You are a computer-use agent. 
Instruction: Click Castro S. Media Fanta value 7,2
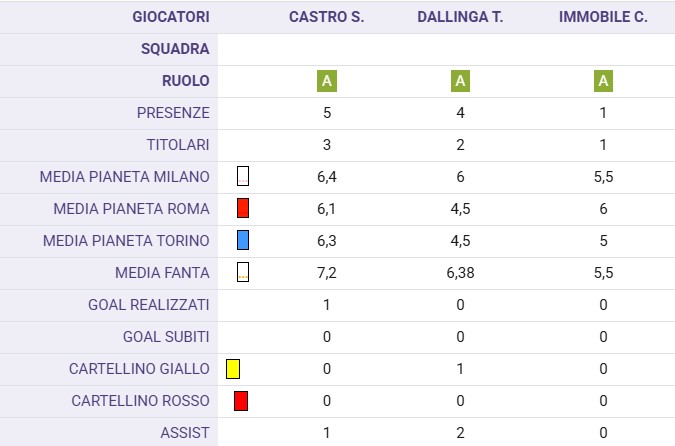(327, 273)
